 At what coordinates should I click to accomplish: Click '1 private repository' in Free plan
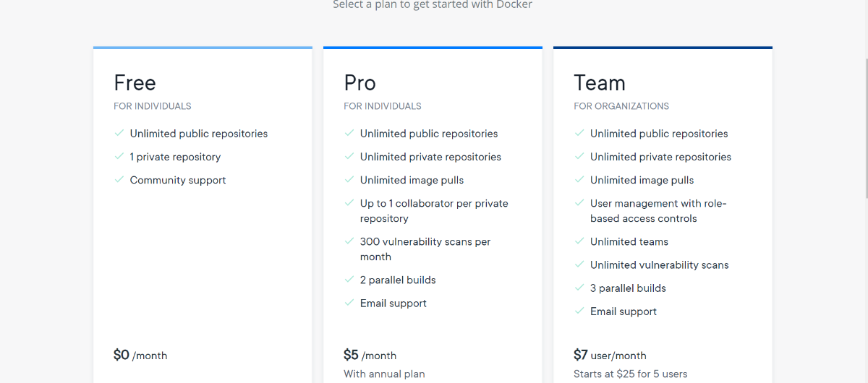175,157
